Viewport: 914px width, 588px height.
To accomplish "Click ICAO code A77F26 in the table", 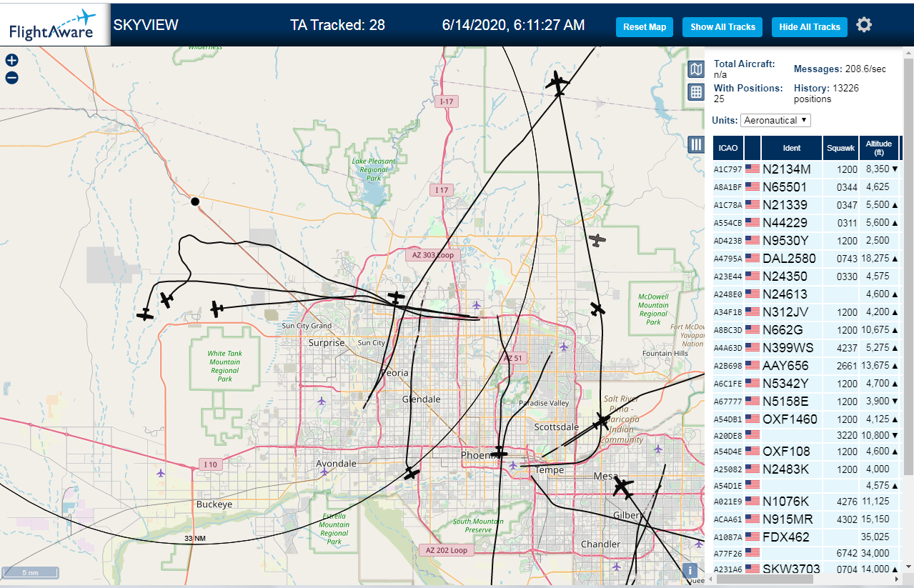I will pos(728,554).
